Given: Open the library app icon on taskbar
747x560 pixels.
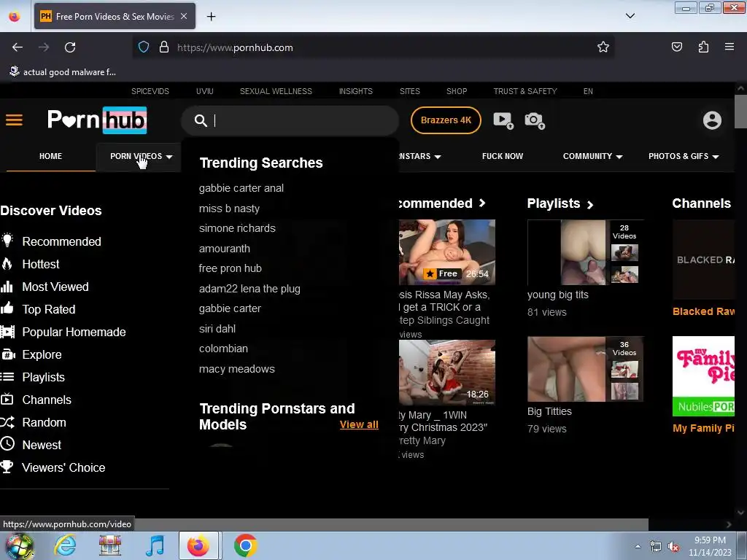Looking at the screenshot, I should [x=109, y=545].
